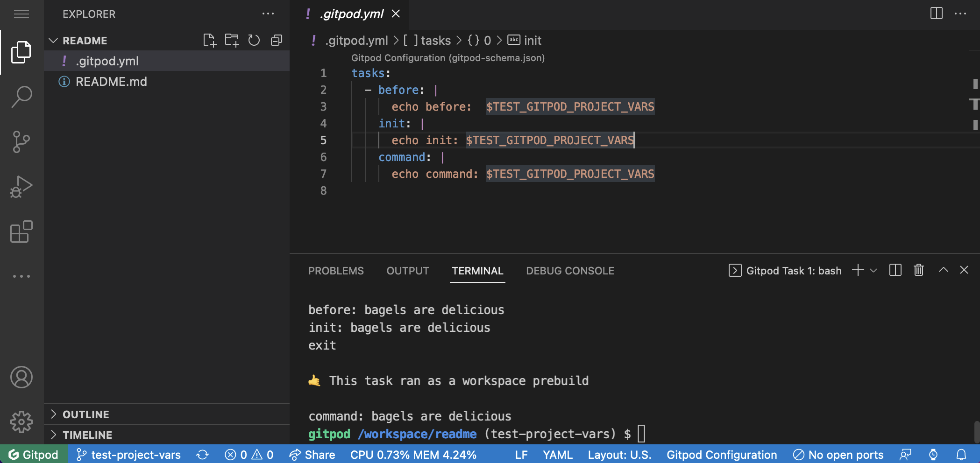The height and width of the screenshot is (463, 980).
Task: Refresh the Explorer file list
Action: (254, 40)
